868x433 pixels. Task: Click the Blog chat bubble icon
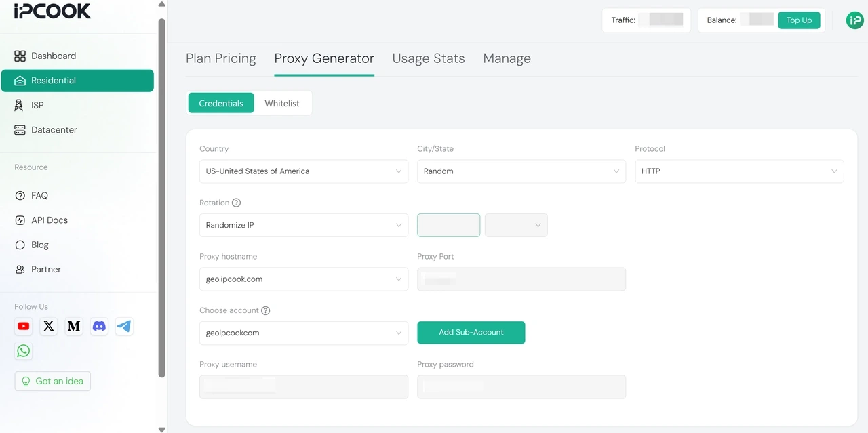(x=20, y=245)
